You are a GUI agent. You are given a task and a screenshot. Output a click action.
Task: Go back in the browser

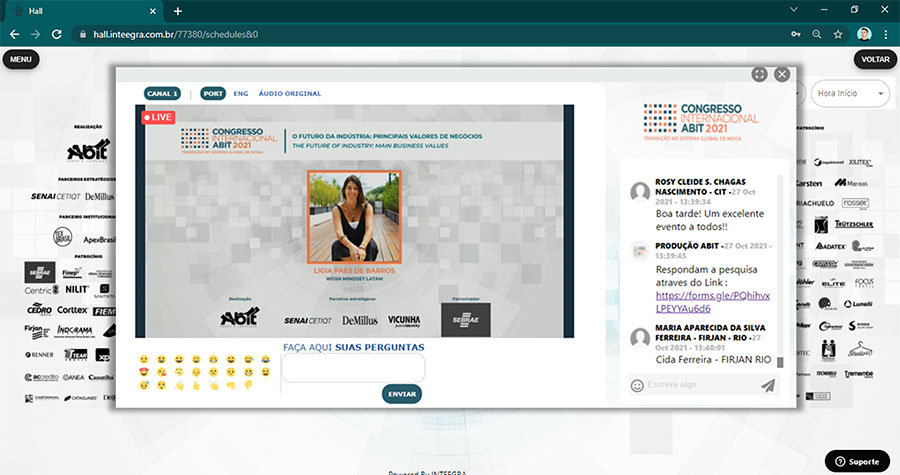tap(14, 34)
